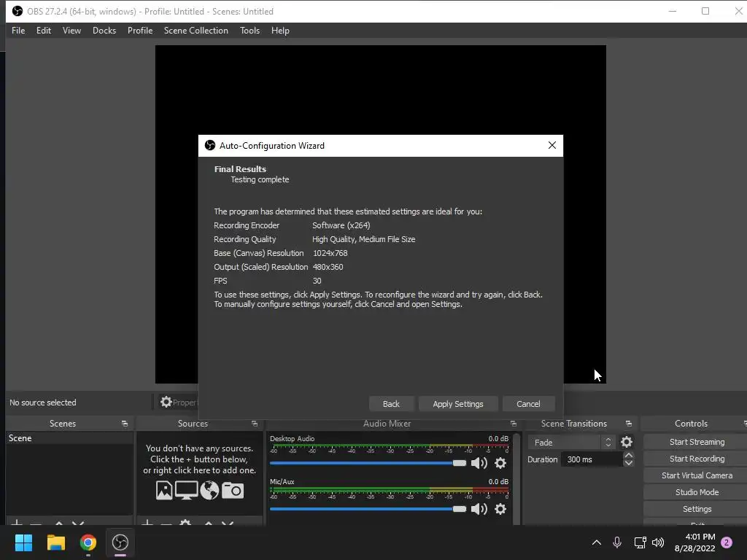The image size is (747, 560).
Task: Click OBS Studio taskbar icon
Action: click(120, 542)
